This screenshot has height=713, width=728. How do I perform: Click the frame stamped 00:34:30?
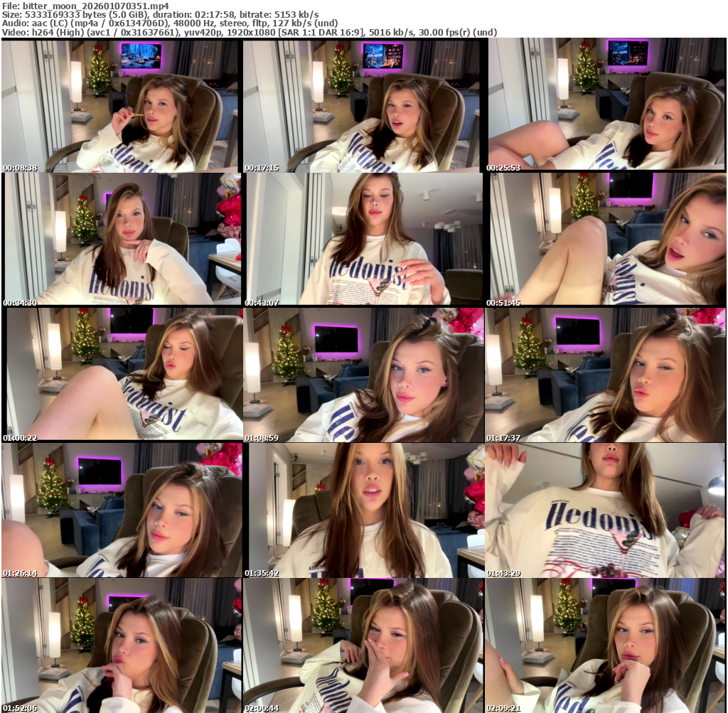click(121, 240)
